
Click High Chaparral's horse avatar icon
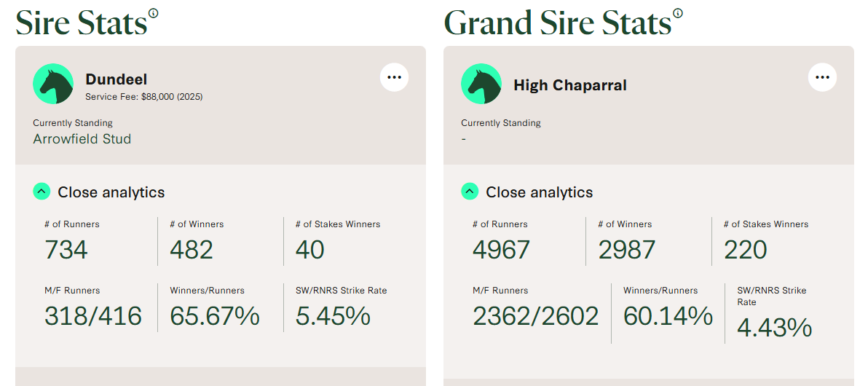tap(481, 84)
